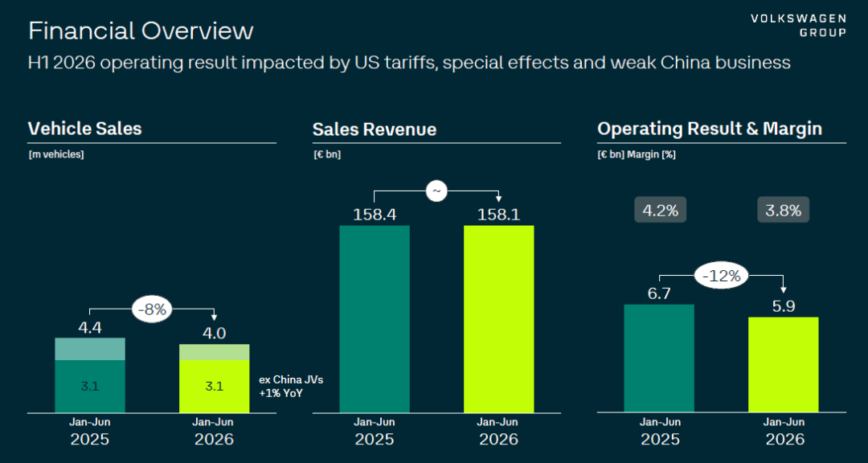The width and height of the screenshot is (868, 463).
Task: Click the 2026 Sales Revenue lime bar
Action: coord(499,319)
